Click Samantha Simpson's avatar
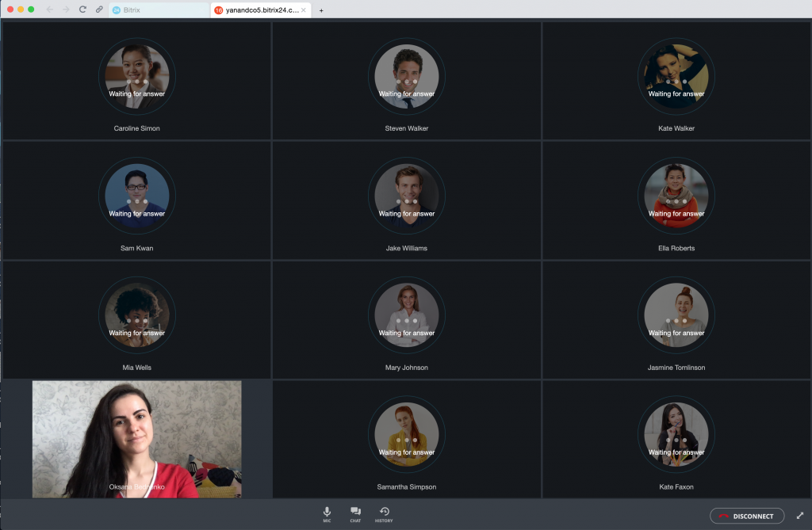Image resolution: width=812 pixels, height=530 pixels. click(407, 436)
